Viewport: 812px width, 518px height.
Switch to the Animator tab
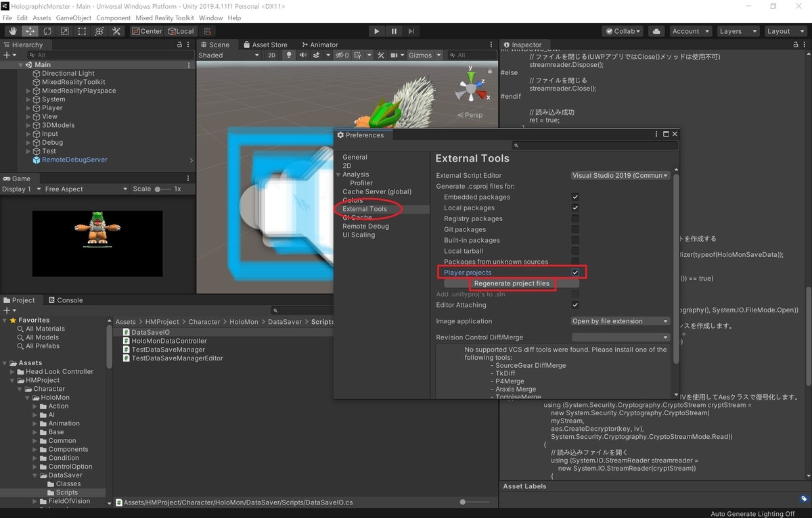[x=319, y=45]
